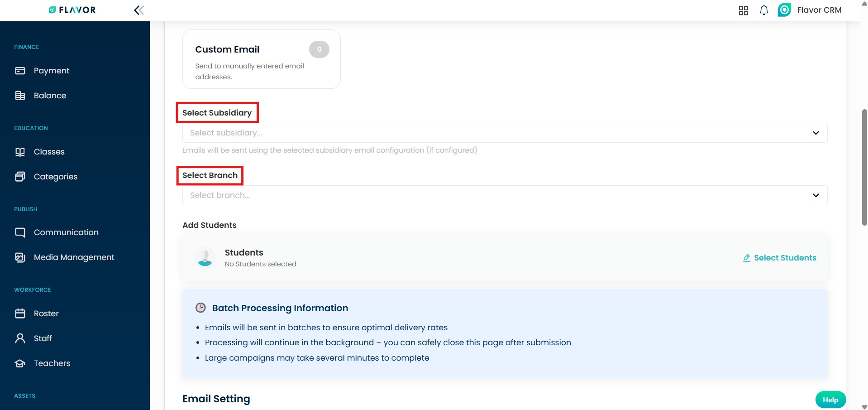This screenshot has width=868, height=410.
Task: Select the Custom Email recipient card
Action: (x=261, y=59)
